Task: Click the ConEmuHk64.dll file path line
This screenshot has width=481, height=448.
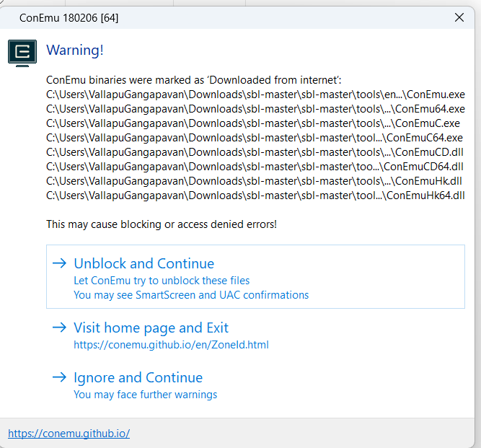Action: click(255, 196)
